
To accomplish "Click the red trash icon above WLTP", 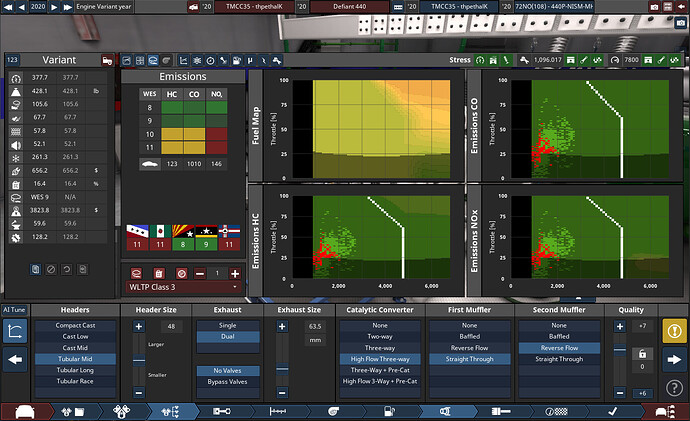I will [158, 273].
